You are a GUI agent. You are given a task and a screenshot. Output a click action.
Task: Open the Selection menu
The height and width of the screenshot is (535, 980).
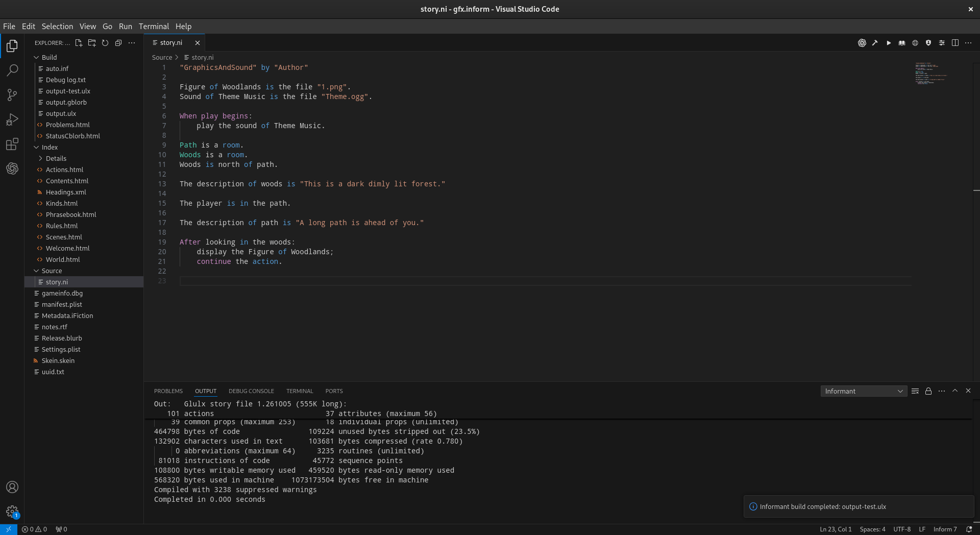tap(57, 27)
